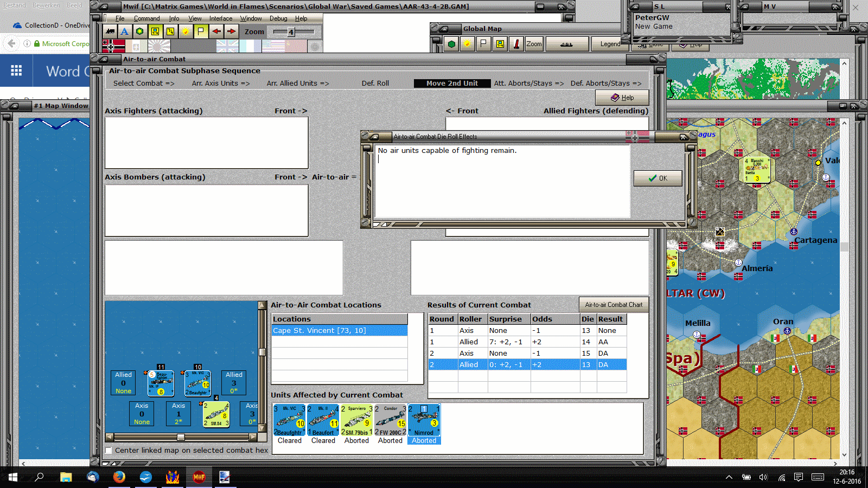The height and width of the screenshot is (488, 868).
Task: Open the Command menu
Action: point(146,18)
